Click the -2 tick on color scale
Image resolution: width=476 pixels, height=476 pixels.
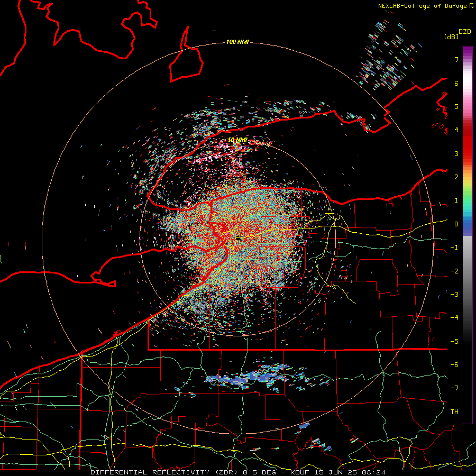tap(454, 271)
